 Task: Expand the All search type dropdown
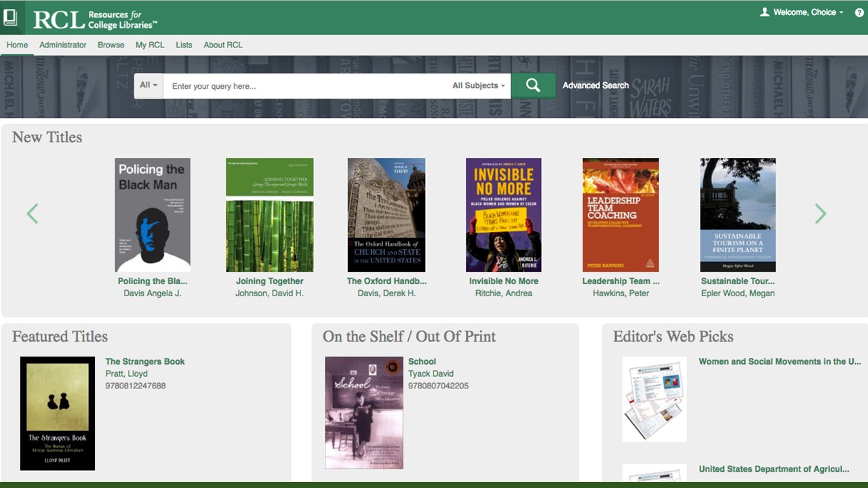[x=148, y=85]
